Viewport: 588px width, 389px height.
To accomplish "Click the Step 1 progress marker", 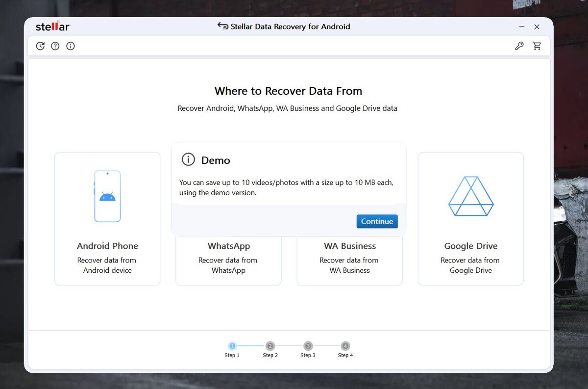I will click(x=232, y=346).
